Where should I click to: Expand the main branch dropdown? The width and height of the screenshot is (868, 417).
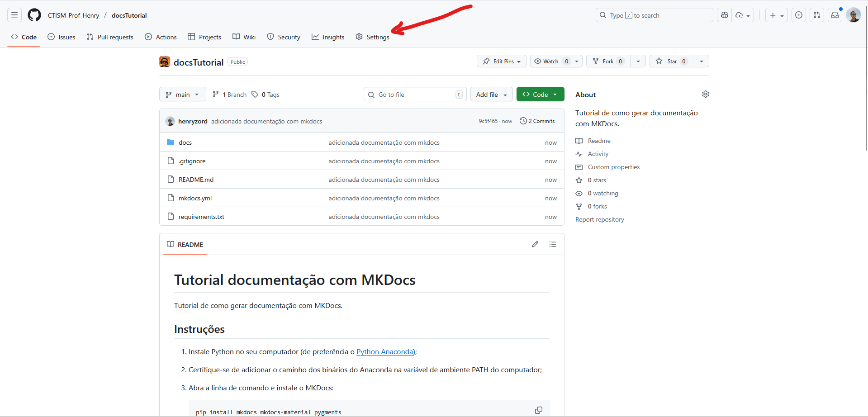(x=183, y=95)
